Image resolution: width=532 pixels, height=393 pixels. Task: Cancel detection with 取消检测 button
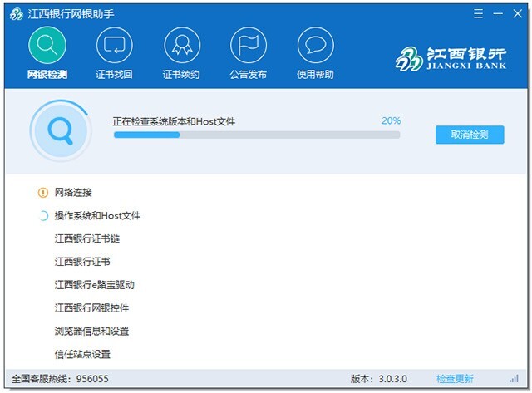(x=470, y=135)
